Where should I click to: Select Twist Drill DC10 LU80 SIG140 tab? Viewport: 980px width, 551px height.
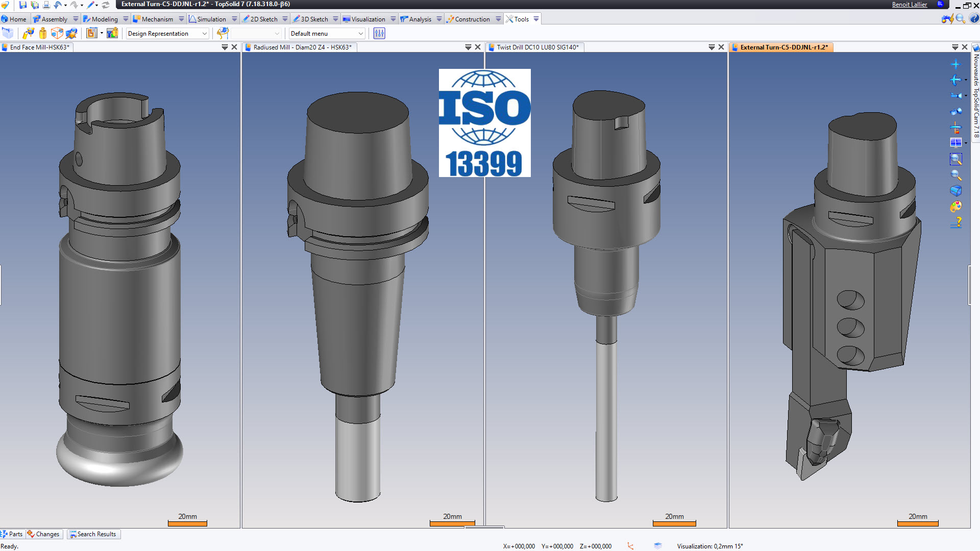tap(535, 47)
